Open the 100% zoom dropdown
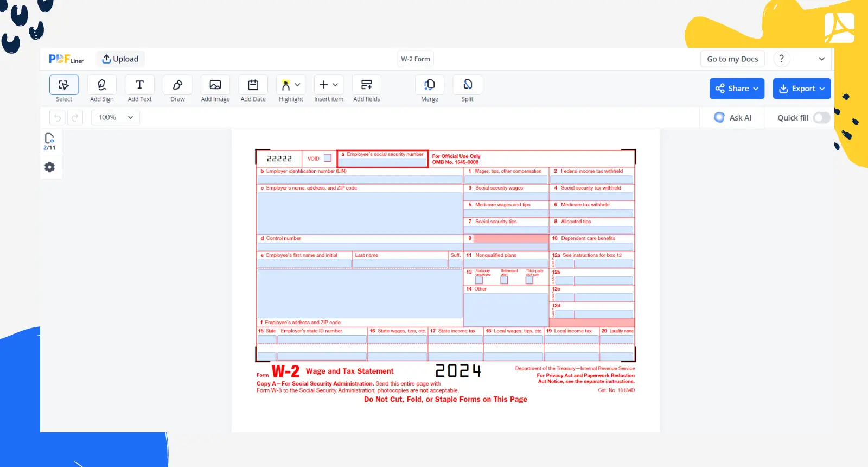The height and width of the screenshot is (467, 868). click(x=116, y=117)
